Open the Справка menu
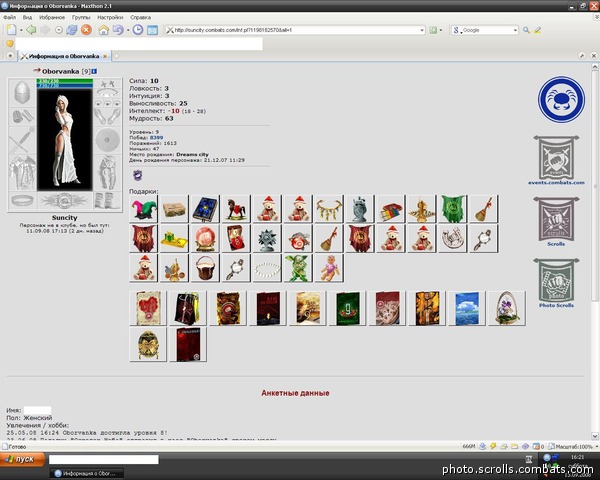 pyautogui.click(x=140, y=17)
